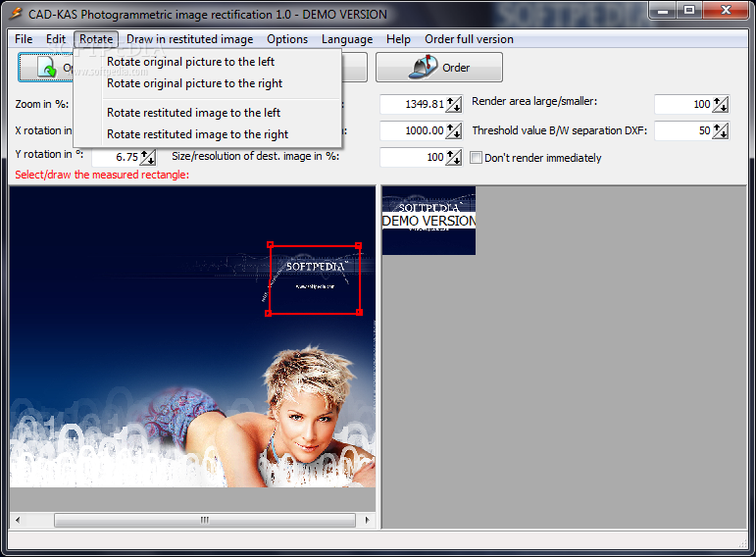756x557 pixels.
Task: Open Order full version menu
Action: [469, 39]
